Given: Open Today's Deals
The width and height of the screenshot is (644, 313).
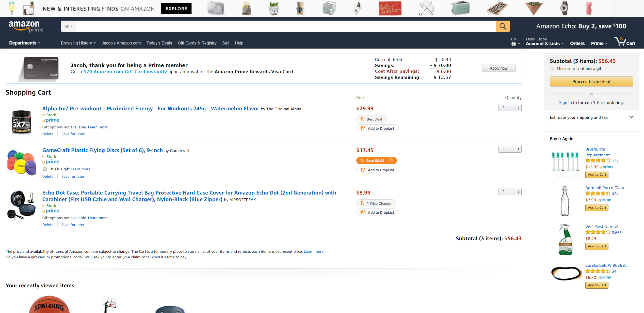Looking at the screenshot, I should pos(159,43).
